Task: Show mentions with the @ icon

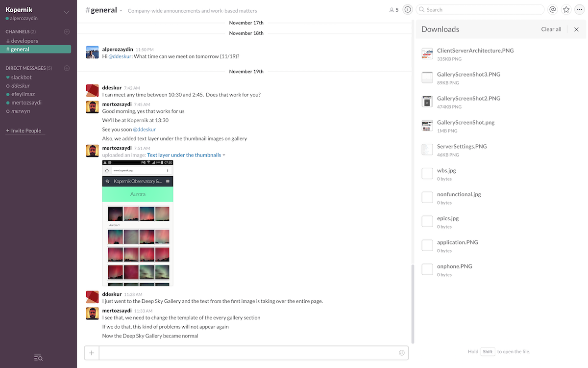Action: 553,10
